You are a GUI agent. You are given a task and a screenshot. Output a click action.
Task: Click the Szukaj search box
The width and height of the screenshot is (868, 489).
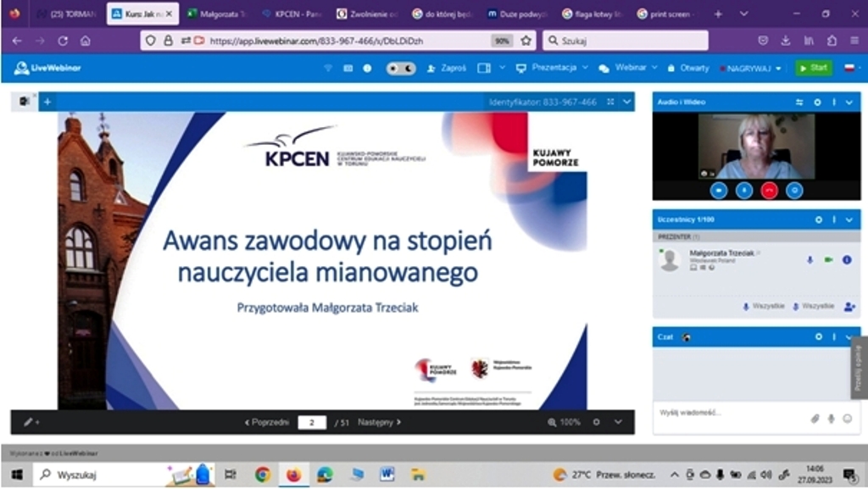[x=626, y=41]
